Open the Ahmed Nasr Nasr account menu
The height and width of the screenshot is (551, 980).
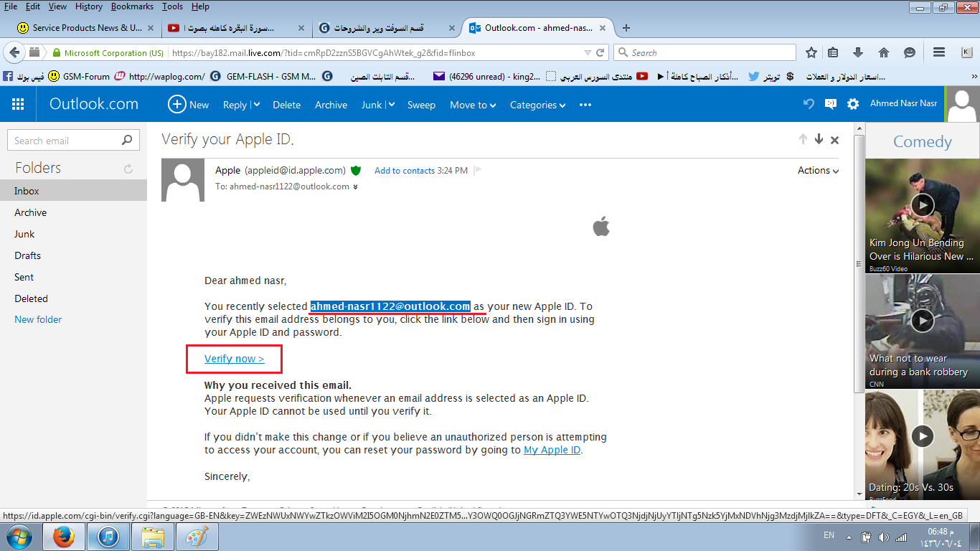pyautogui.click(x=903, y=104)
